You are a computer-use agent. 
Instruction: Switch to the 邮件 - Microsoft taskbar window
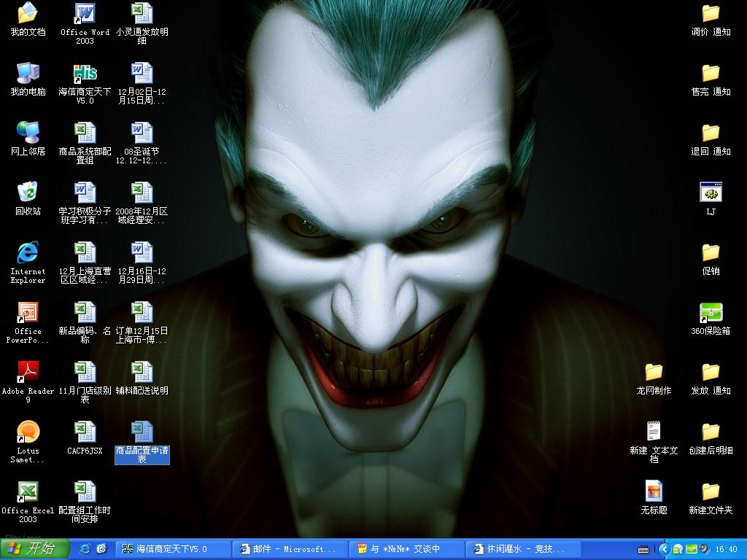coord(289,549)
